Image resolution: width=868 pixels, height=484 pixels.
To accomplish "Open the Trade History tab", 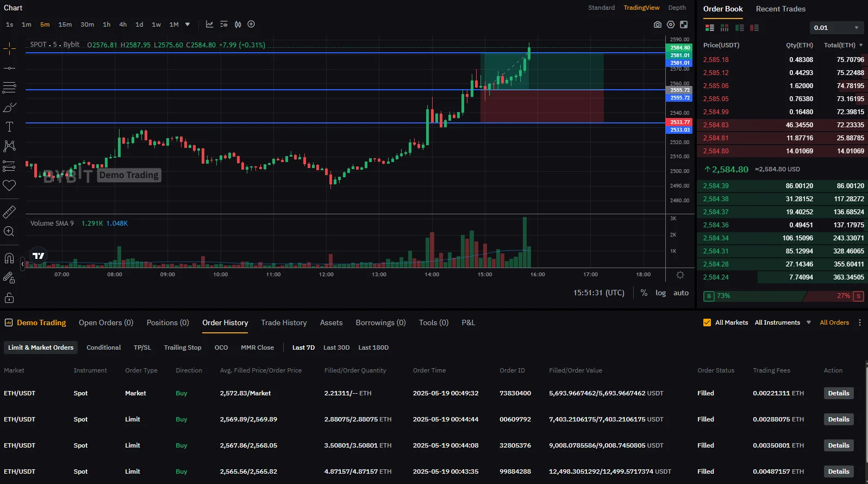I will pyautogui.click(x=284, y=322).
